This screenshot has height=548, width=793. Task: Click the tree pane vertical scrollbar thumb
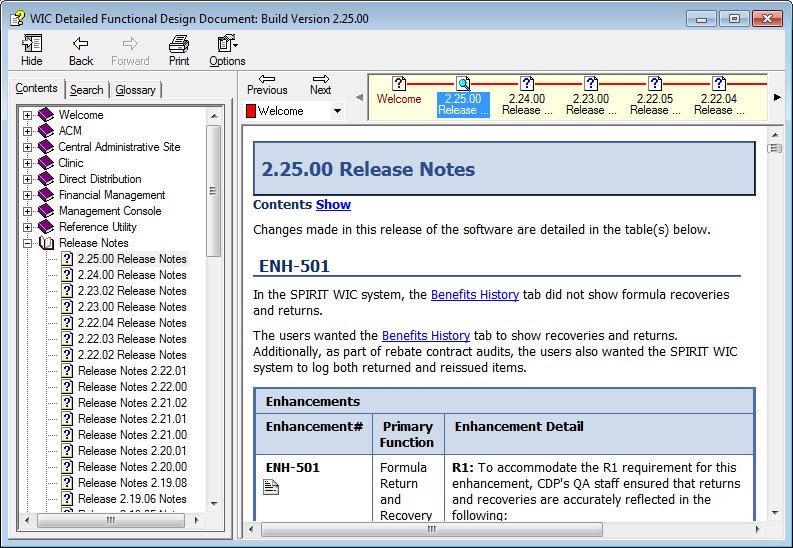point(213,191)
